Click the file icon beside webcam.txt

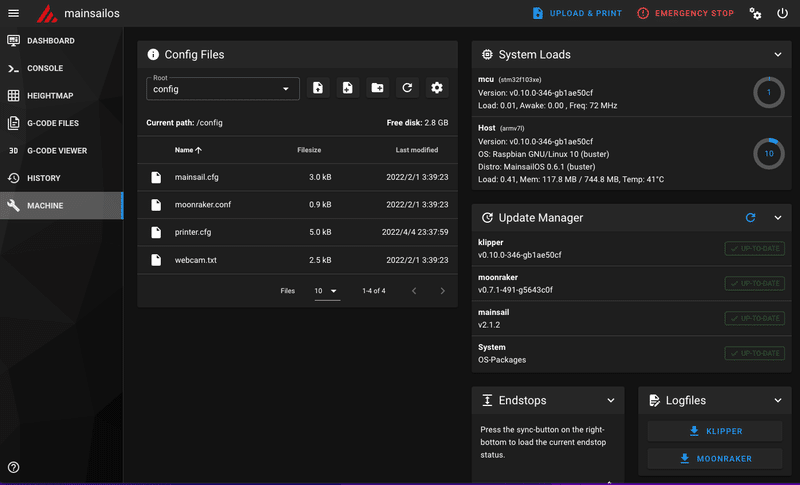[x=156, y=260]
